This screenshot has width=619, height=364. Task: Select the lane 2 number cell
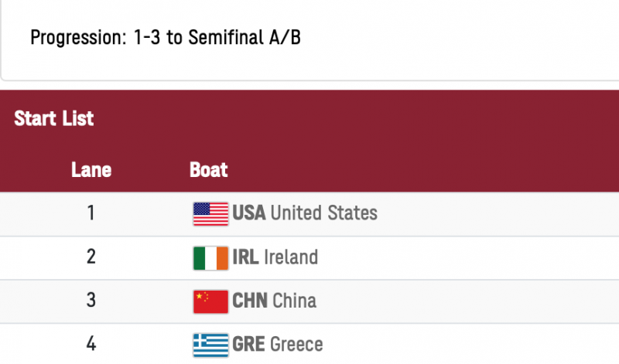click(91, 257)
